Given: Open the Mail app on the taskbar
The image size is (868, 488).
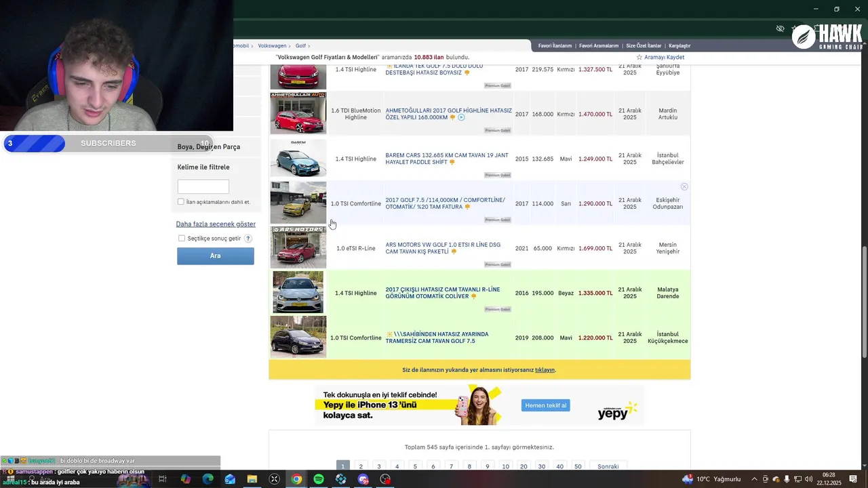Looking at the screenshot, I should pos(230,479).
